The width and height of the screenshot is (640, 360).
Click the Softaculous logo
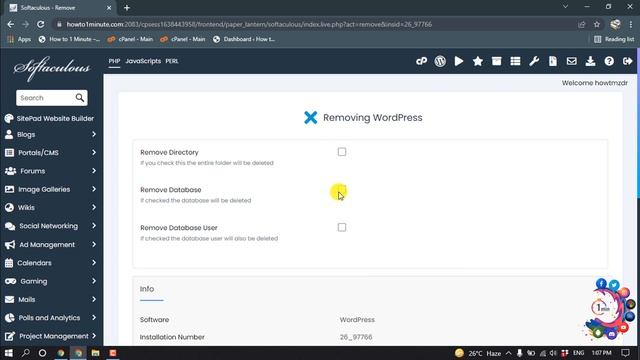(x=52, y=68)
